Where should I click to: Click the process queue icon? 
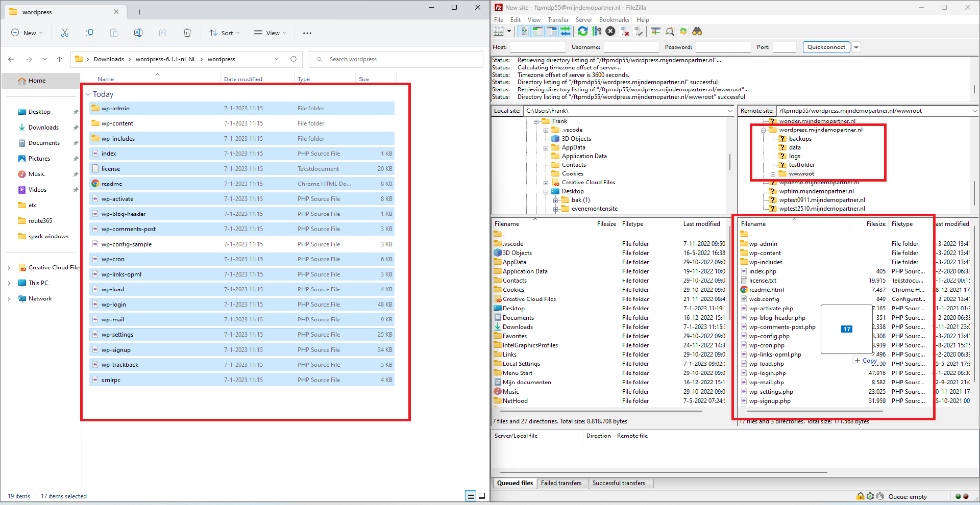pyautogui.click(x=596, y=32)
